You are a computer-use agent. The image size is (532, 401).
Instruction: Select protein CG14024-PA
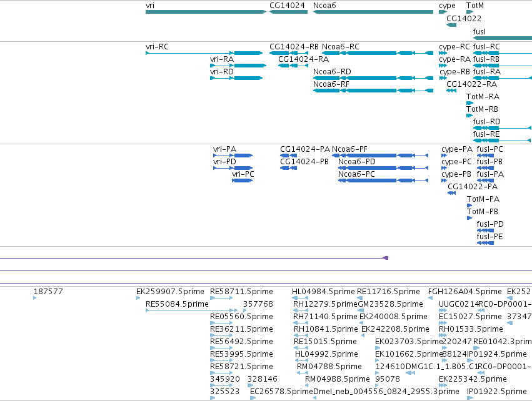[x=288, y=156]
